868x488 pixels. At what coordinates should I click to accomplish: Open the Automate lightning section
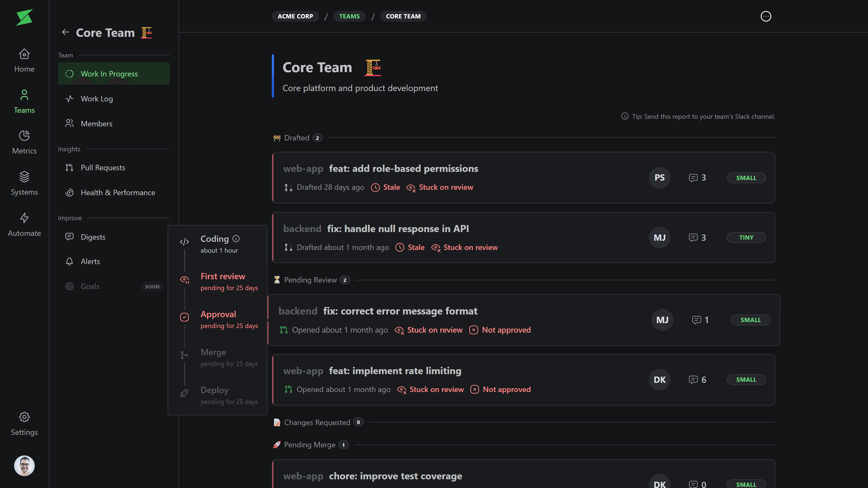(x=24, y=225)
